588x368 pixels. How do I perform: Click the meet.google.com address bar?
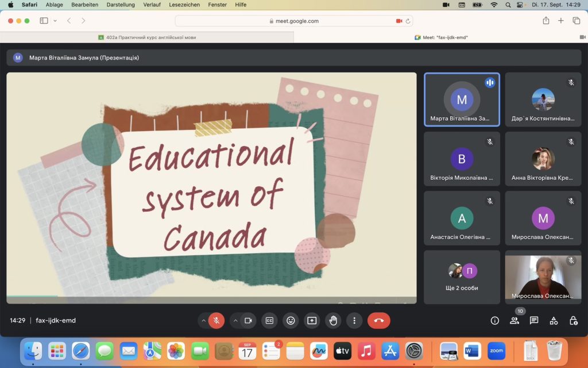(293, 21)
